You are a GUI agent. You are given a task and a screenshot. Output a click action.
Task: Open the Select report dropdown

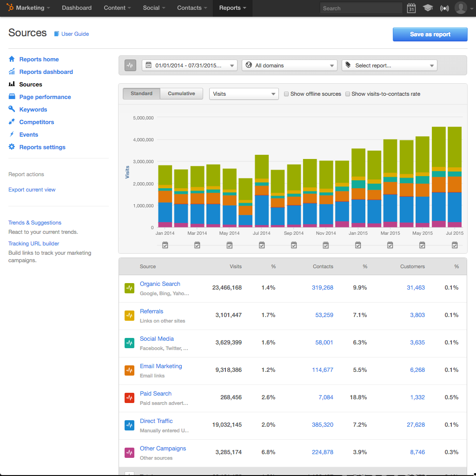[390, 65]
